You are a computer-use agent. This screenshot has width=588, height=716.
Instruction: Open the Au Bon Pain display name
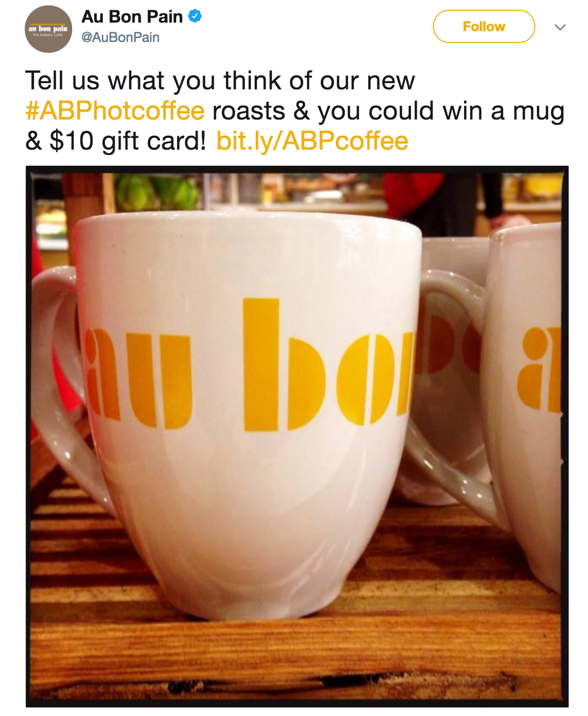pos(132,17)
